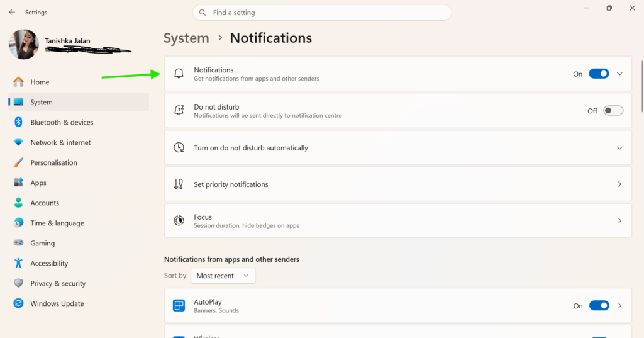
Task: Click 'Session duration, hide badges on apps' text
Action: click(247, 226)
